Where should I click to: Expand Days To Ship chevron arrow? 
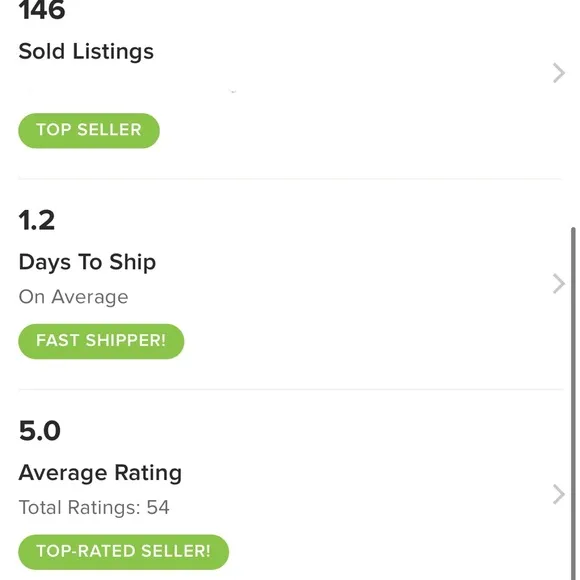(559, 284)
